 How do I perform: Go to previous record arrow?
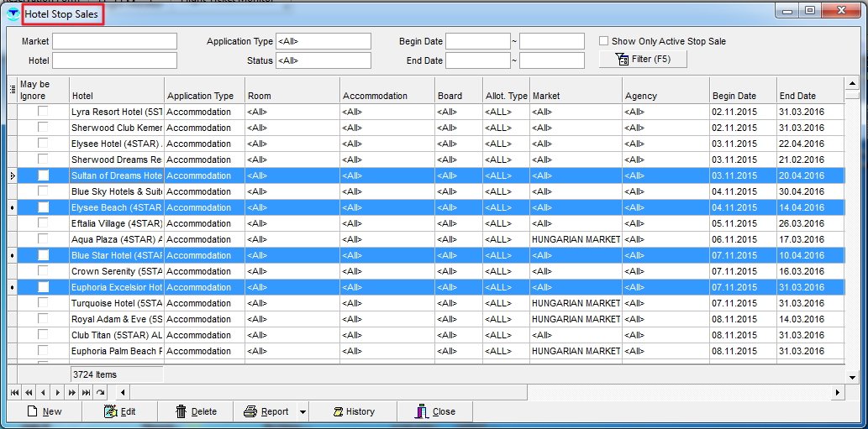43,392
